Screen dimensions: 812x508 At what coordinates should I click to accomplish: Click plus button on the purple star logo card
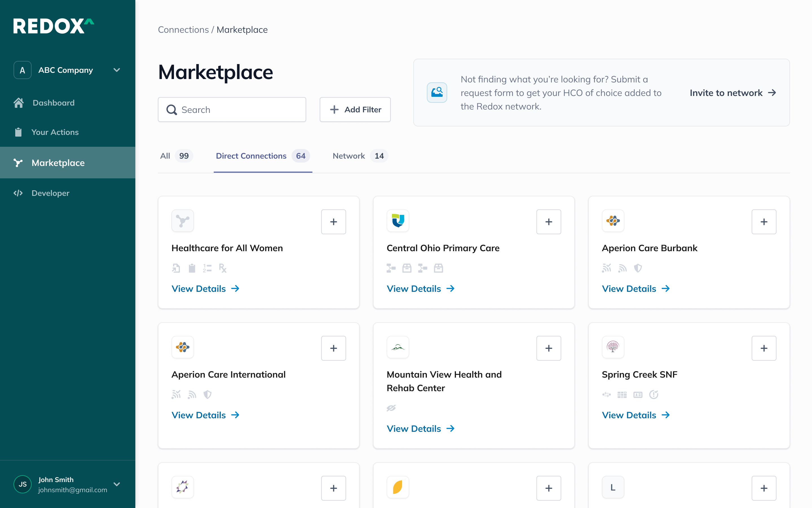[334, 488]
